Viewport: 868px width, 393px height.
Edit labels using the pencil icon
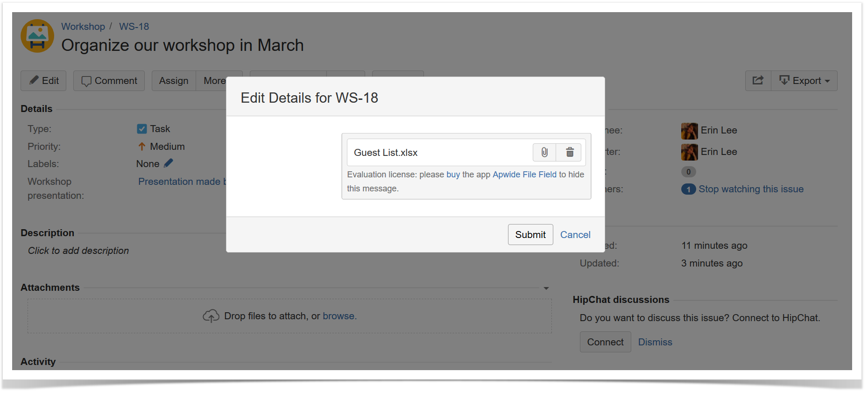pyautogui.click(x=169, y=163)
